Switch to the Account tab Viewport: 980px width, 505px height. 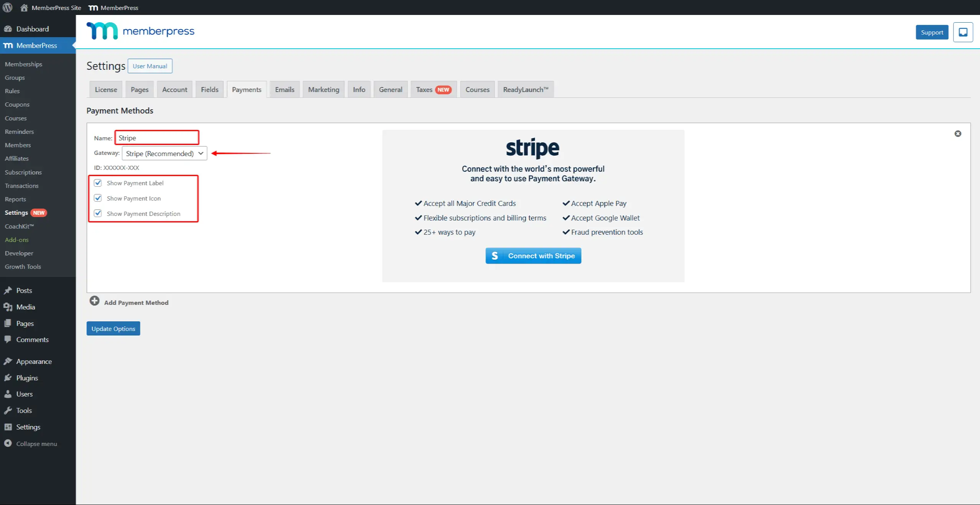tap(175, 89)
